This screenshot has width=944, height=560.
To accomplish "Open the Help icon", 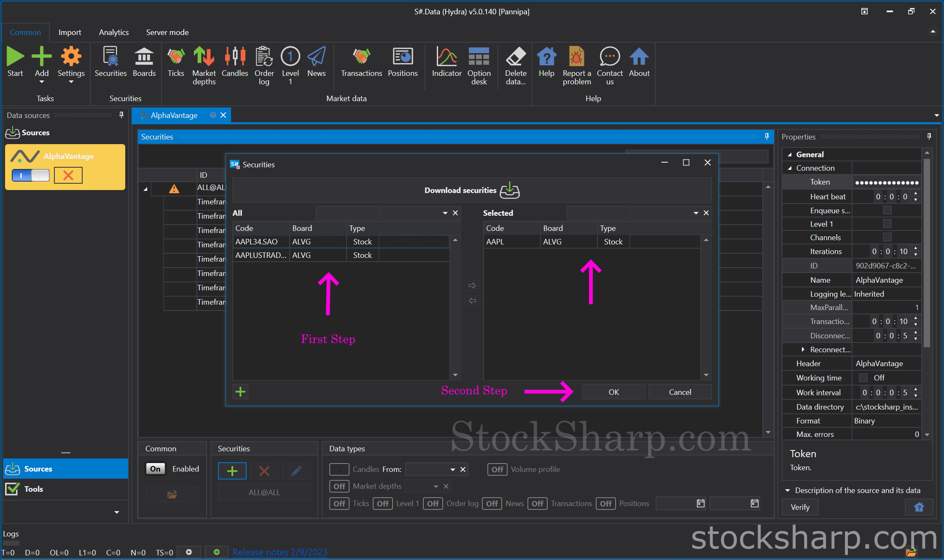I will click(x=546, y=56).
